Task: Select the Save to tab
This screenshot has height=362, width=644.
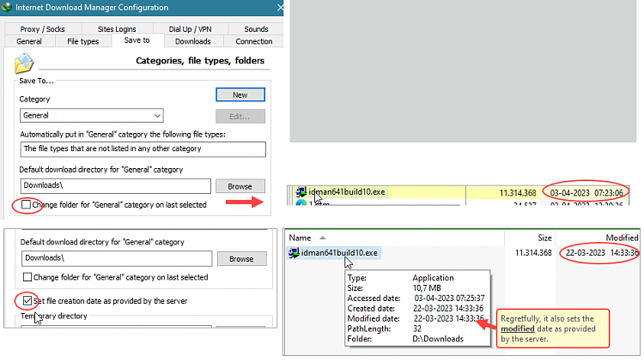Action: pyautogui.click(x=137, y=40)
